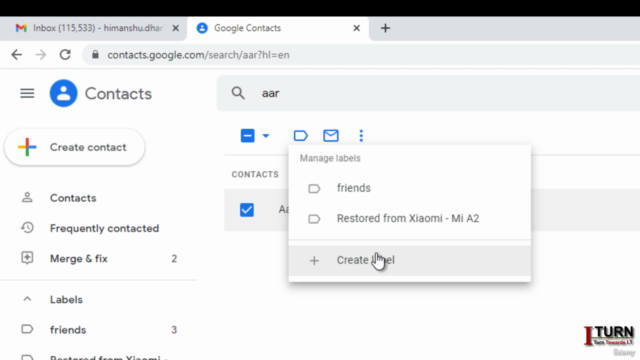Image resolution: width=640 pixels, height=360 pixels.
Task: Click the address bar URL
Action: (x=198, y=55)
